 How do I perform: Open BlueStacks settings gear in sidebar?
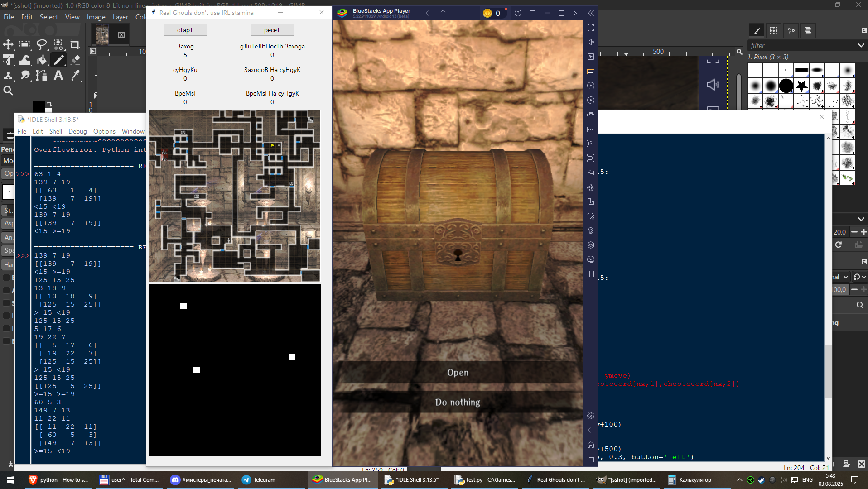tap(591, 416)
